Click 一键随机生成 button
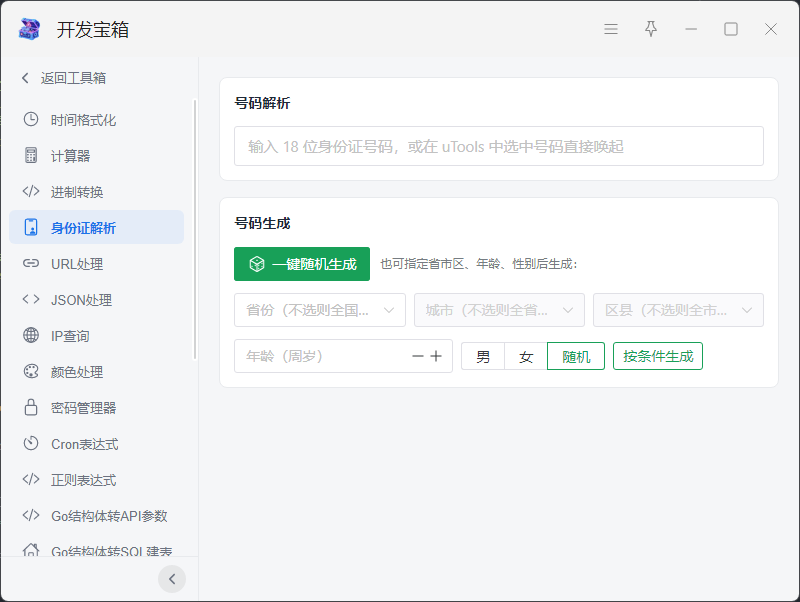This screenshot has height=602, width=800. tap(302, 264)
